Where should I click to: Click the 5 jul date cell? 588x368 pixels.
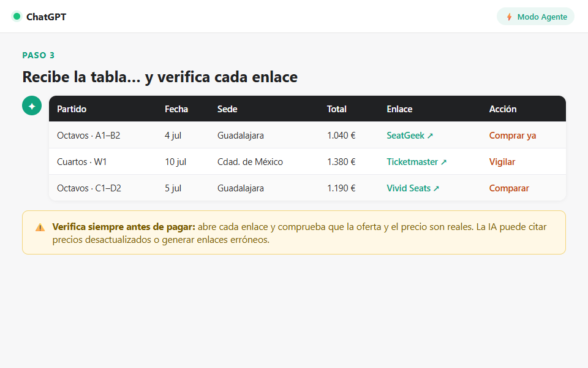(173, 188)
